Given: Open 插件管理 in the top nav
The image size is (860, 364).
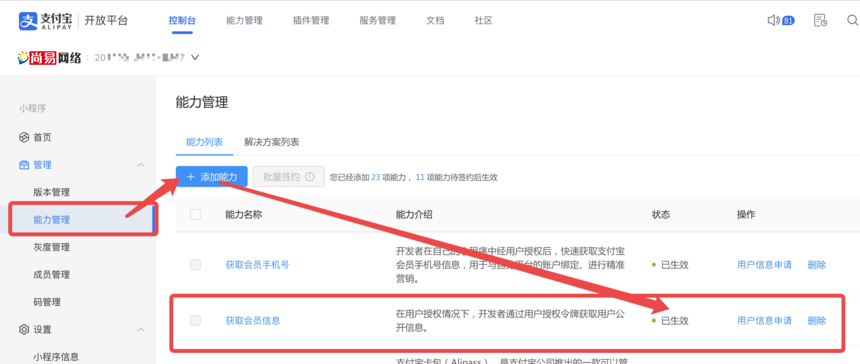Looking at the screenshot, I should pos(311,21).
